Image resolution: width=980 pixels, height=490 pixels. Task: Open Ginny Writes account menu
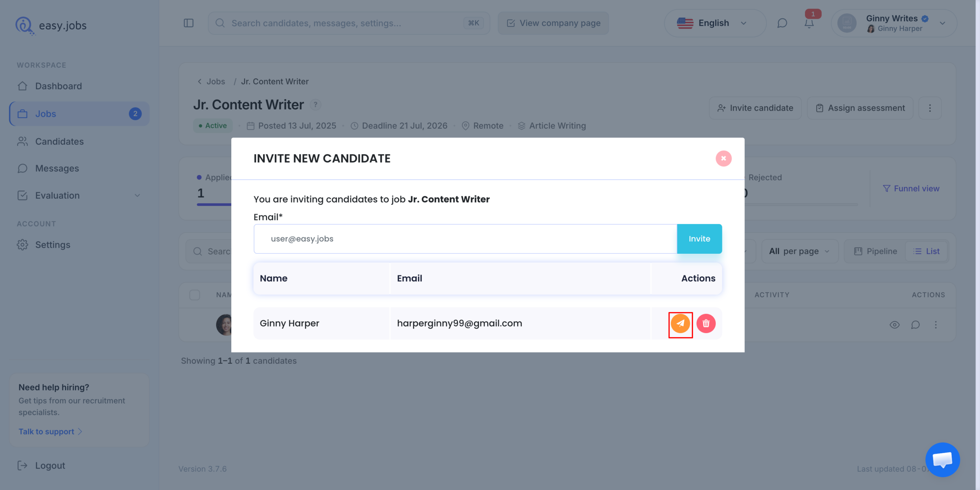point(894,23)
